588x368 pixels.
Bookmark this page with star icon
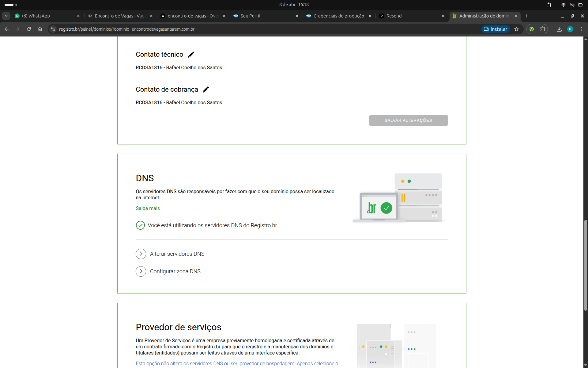pos(516,29)
